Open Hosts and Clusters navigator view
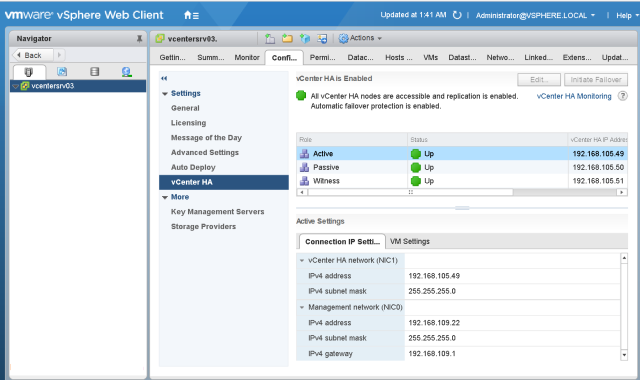The image size is (640, 380). click(x=29, y=72)
